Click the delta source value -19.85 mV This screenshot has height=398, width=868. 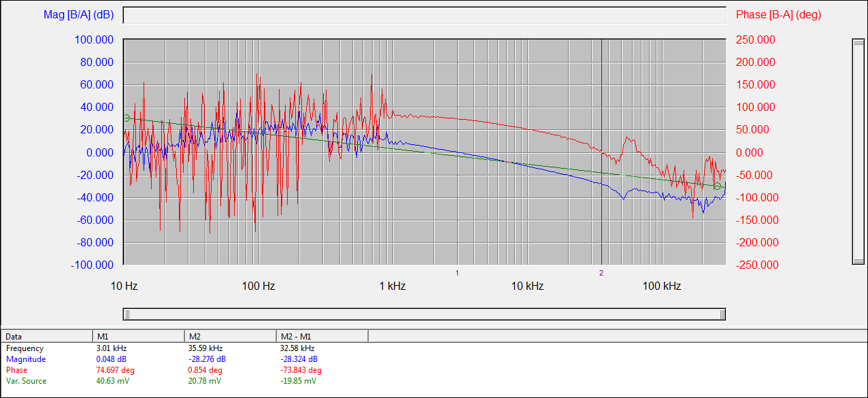point(298,381)
